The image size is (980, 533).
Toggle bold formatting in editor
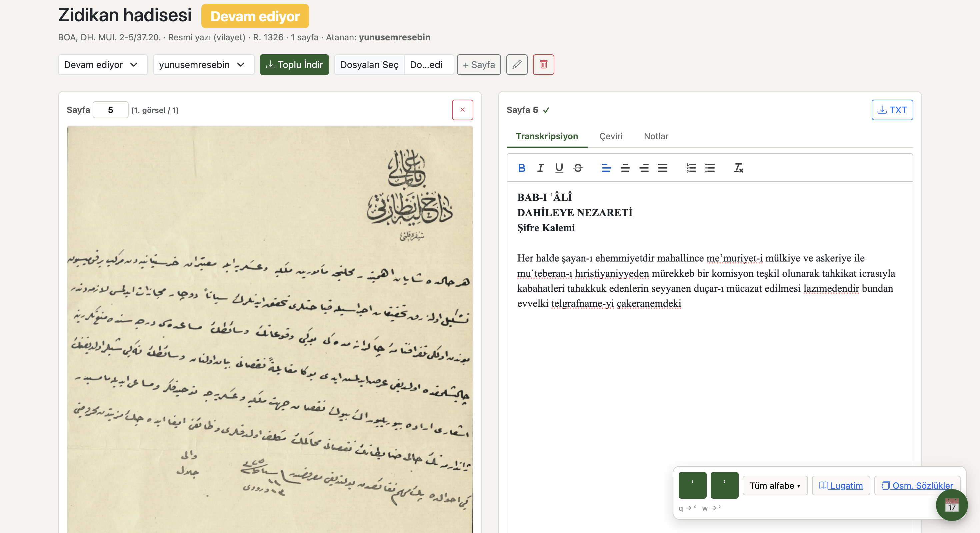click(522, 168)
